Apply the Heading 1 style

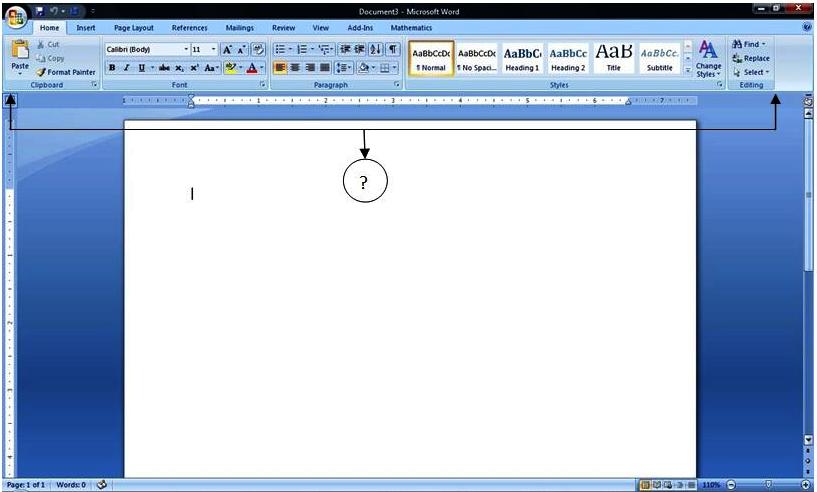pyautogui.click(x=521, y=59)
